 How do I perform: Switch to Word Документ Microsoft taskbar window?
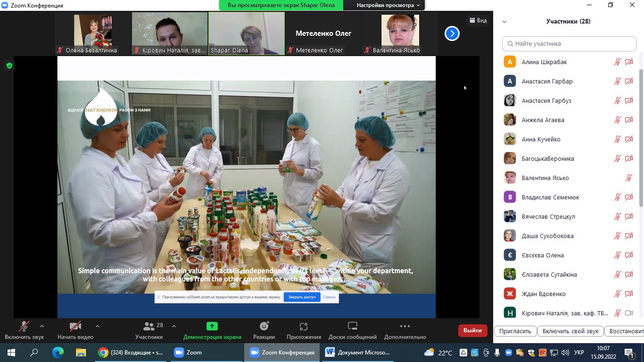tap(359, 353)
